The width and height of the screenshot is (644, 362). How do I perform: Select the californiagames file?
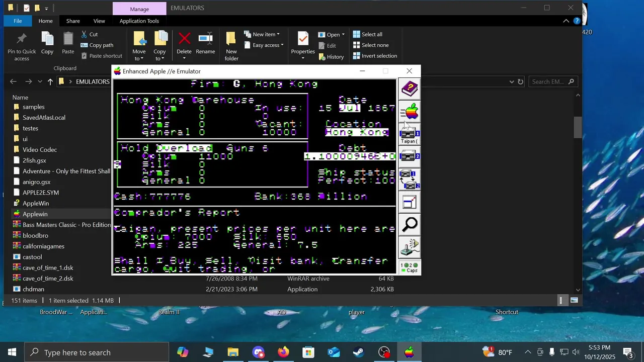tap(43, 246)
